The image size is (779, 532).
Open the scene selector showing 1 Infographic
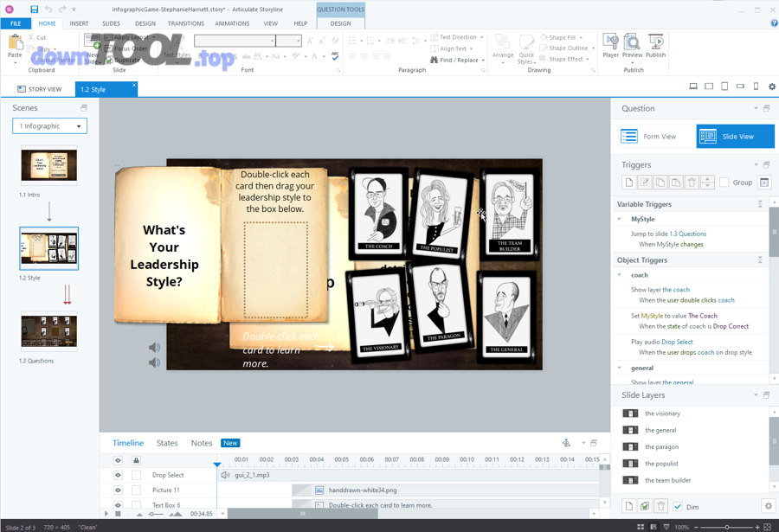pos(49,125)
